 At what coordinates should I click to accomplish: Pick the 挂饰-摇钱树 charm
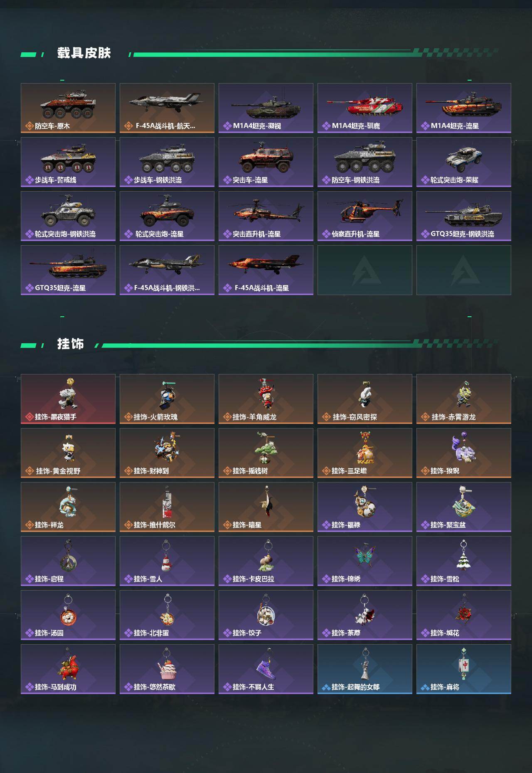[x=266, y=453]
